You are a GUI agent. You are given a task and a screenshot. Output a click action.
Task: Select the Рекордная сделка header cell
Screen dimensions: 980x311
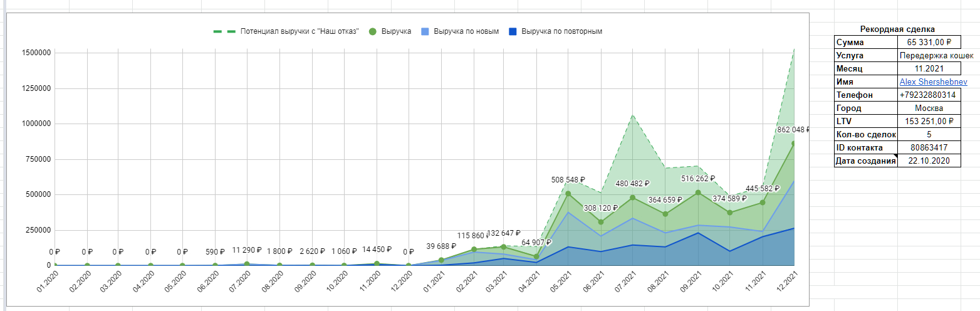coord(897,29)
